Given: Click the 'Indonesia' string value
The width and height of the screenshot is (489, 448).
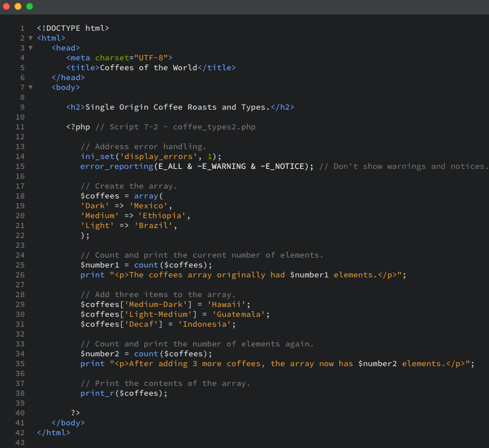Looking at the screenshot, I should tap(204, 324).
